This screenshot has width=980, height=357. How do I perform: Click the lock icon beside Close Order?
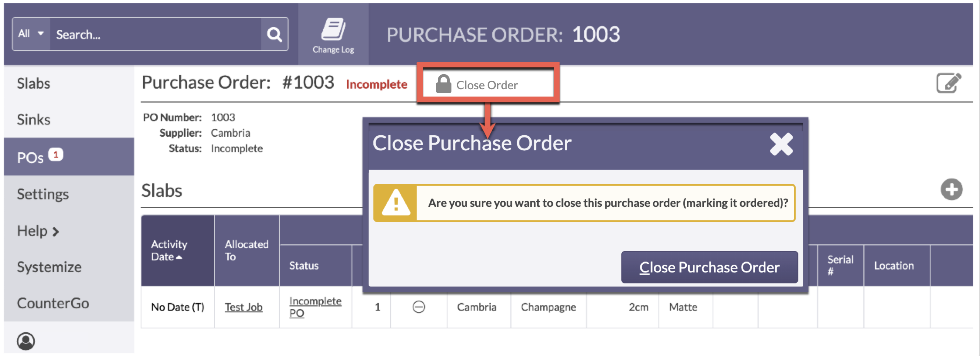click(x=443, y=84)
